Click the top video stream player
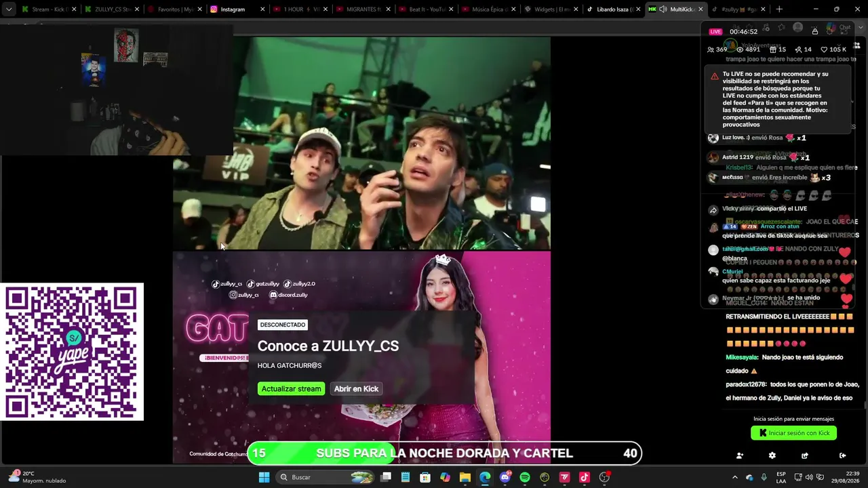This screenshot has height=488, width=868. coord(361,144)
